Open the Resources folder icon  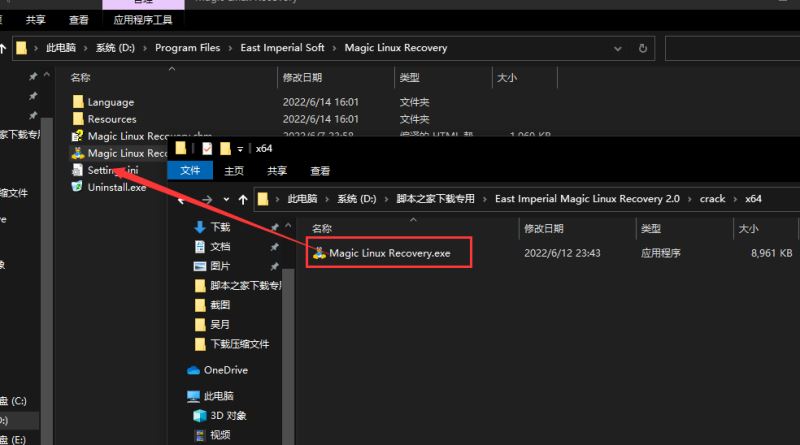pos(78,119)
